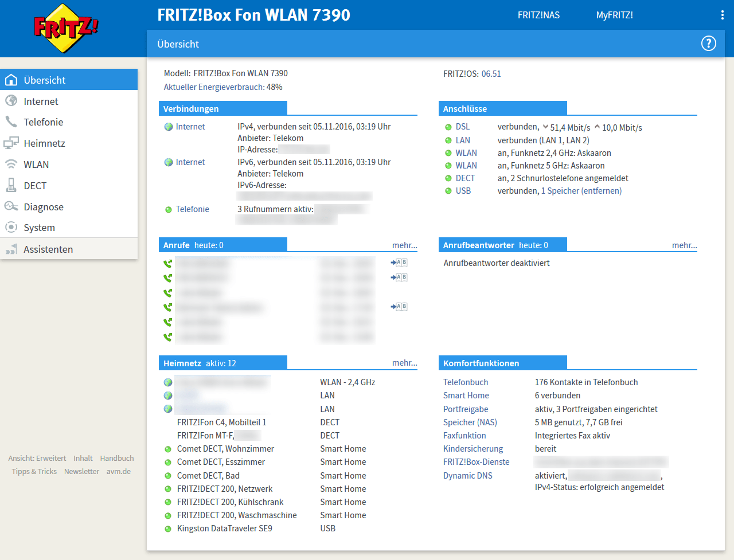The width and height of the screenshot is (734, 560).
Task: Open Assistenten in the sidebar
Action: (69, 249)
